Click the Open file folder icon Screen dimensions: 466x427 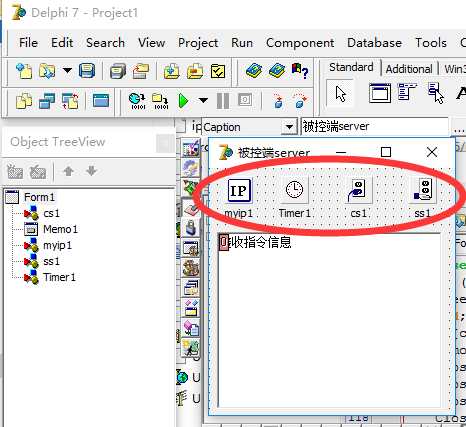click(47, 71)
